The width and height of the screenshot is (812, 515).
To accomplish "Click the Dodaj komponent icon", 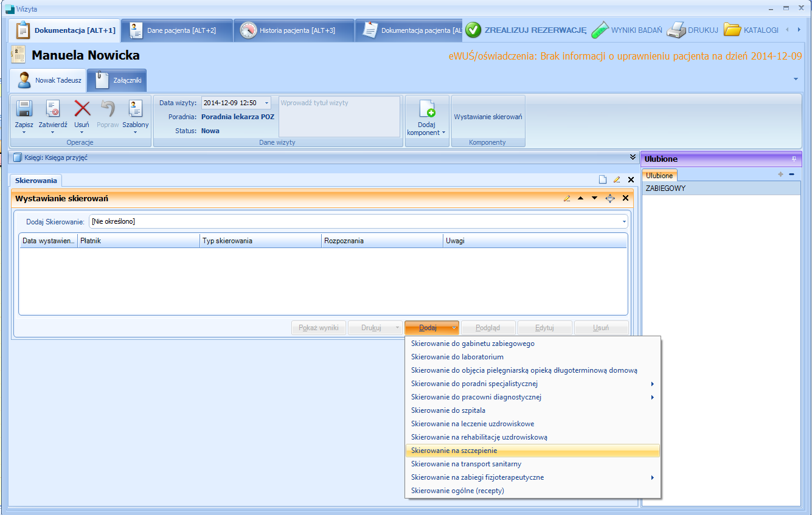I will point(427,109).
